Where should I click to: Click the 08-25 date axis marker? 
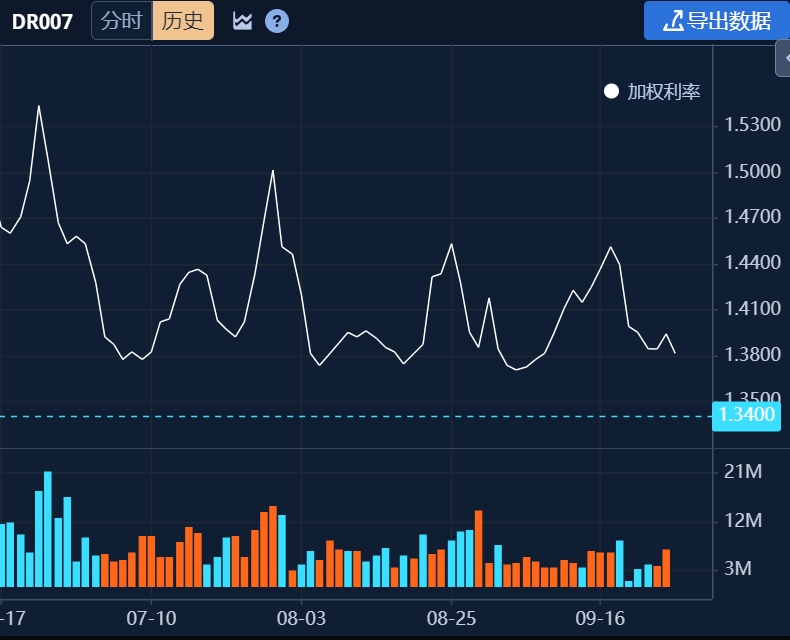(x=451, y=618)
